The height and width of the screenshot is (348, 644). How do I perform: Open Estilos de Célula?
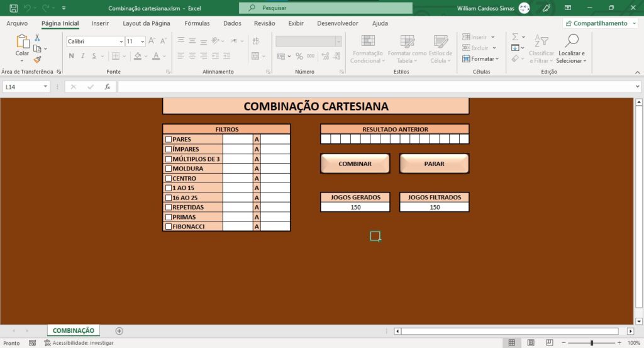click(440, 49)
